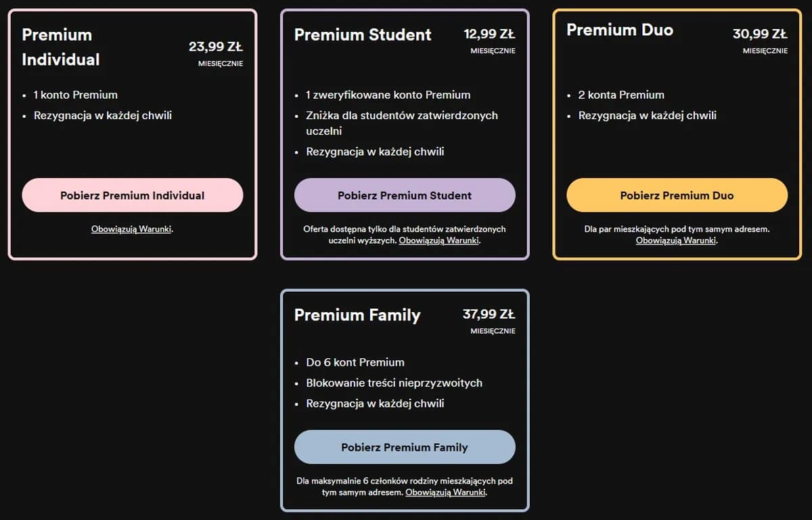Open Obowiązują Warunki link under Premium Duo
The width and height of the screenshot is (812, 520).
pos(675,240)
